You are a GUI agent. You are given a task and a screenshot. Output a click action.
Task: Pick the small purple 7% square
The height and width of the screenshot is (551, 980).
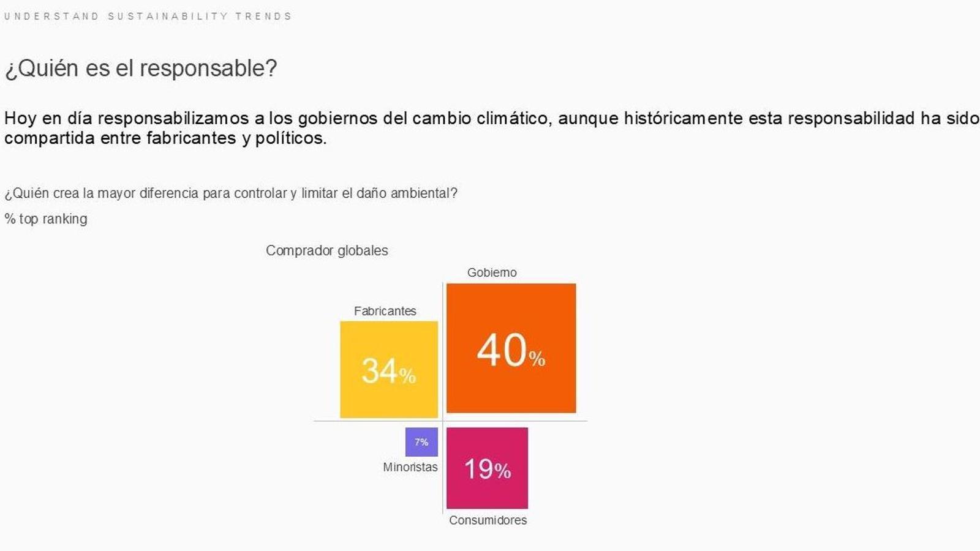tap(421, 442)
